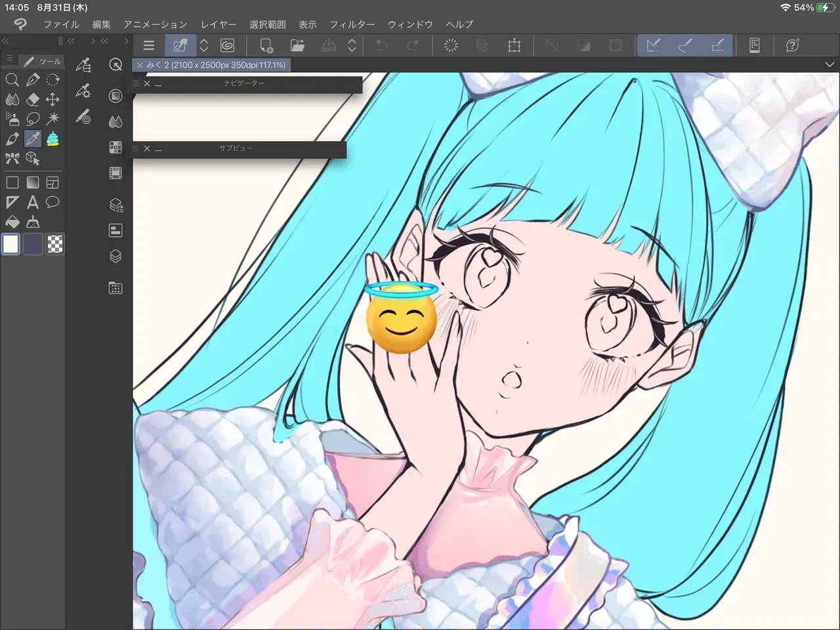The image size is (840, 630).
Task: Open the Brush Size palette icon
Action: coord(83,117)
